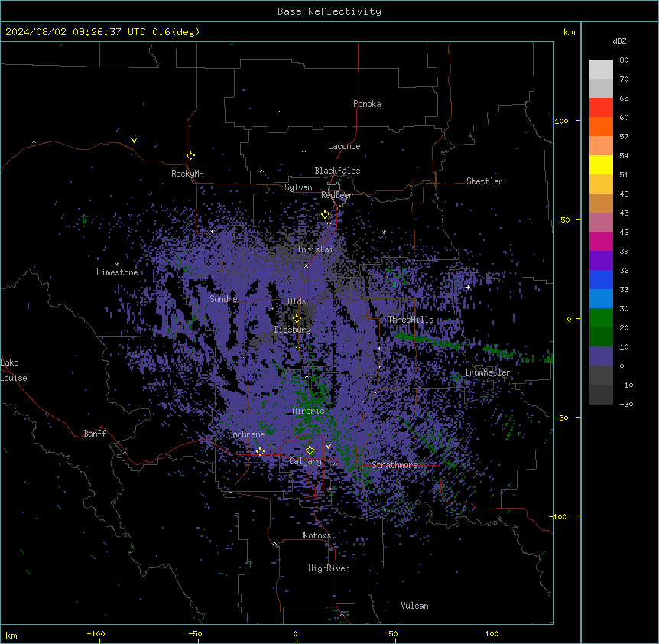Click the yellow diamond marker below RedDeer
659x644 pixels.
(326, 215)
